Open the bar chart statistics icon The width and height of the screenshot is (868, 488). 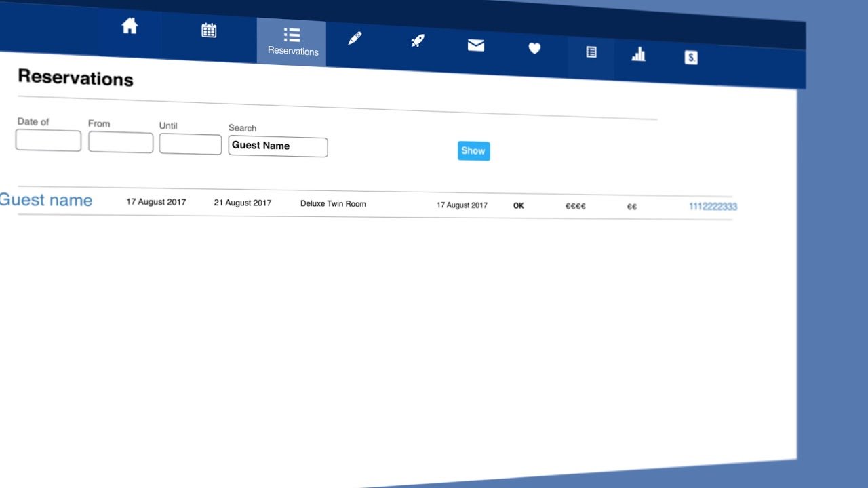point(638,55)
